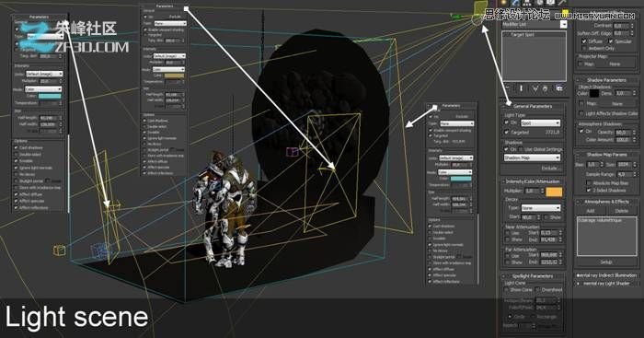Enable Light Affects Shadow Color checkbox
Screen dimensions: 644x338
(x=581, y=113)
